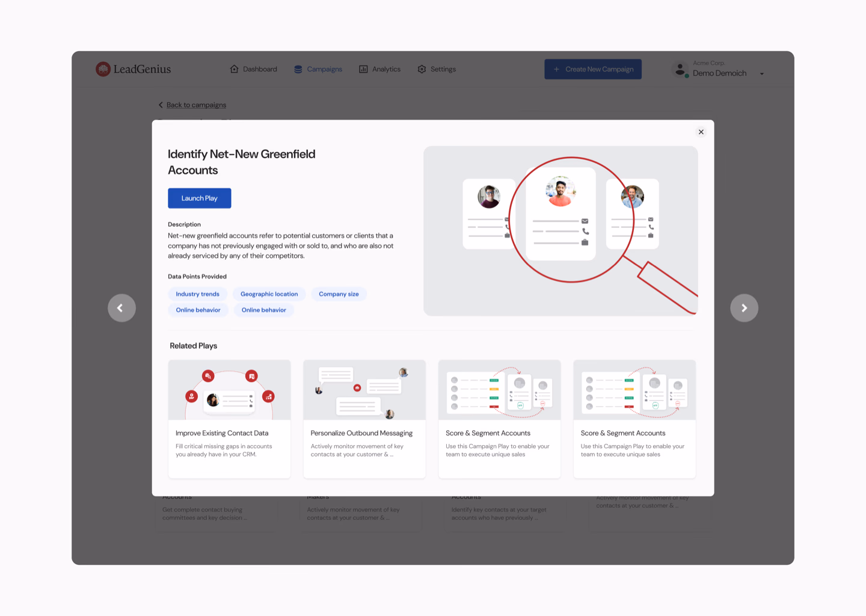Click the magnifying glass illustration image
This screenshot has width=866, height=616.
point(560,230)
